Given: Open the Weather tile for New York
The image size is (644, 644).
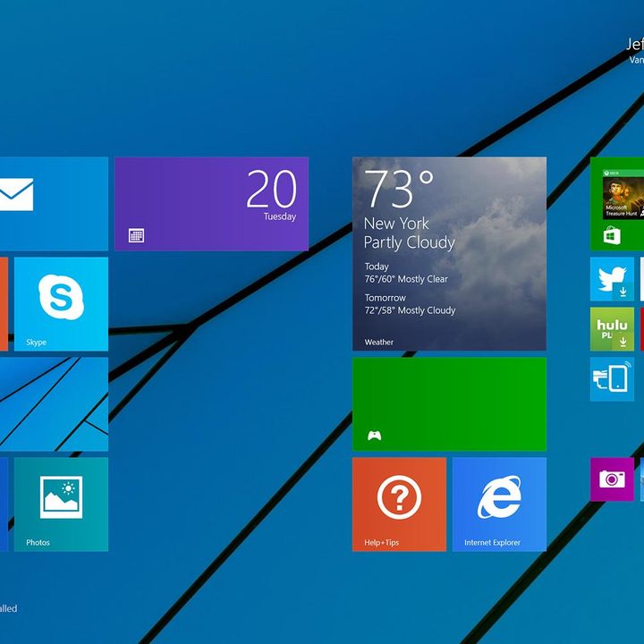Looking at the screenshot, I should point(449,254).
